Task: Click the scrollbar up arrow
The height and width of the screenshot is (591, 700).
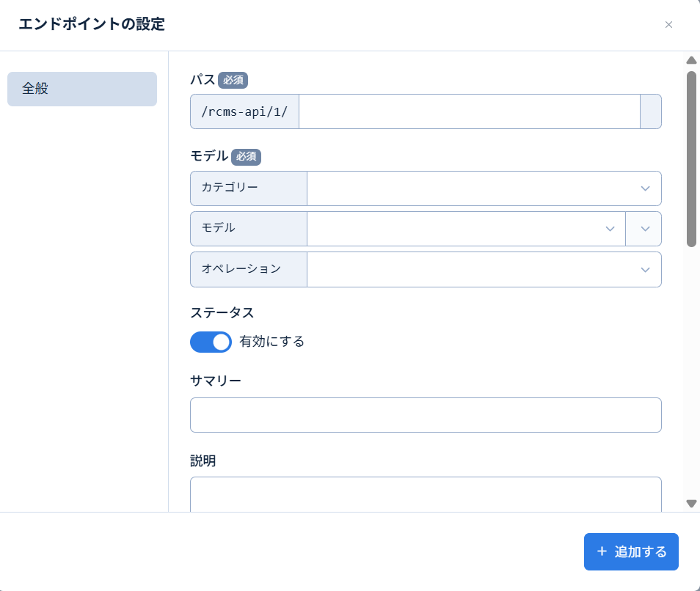Action: coord(690,60)
